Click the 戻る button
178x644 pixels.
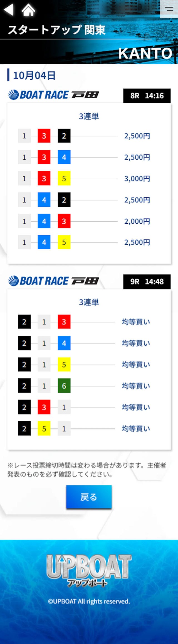tap(89, 497)
